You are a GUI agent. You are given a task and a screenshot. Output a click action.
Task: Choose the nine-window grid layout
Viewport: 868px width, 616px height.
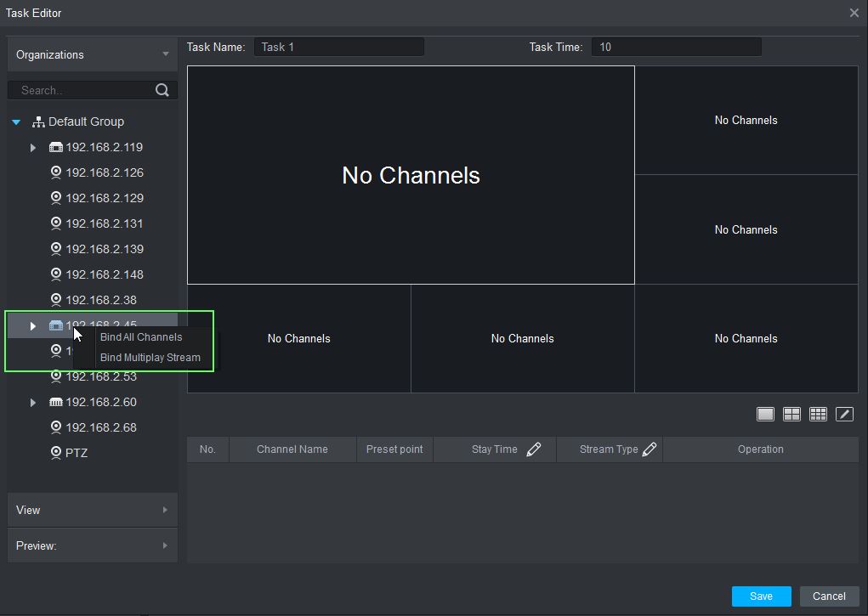[818, 414]
